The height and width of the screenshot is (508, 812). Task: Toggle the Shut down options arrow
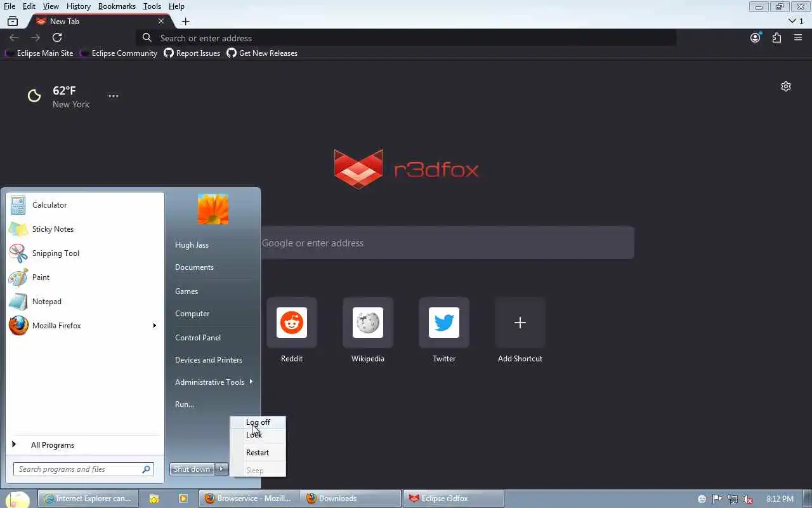[221, 469]
